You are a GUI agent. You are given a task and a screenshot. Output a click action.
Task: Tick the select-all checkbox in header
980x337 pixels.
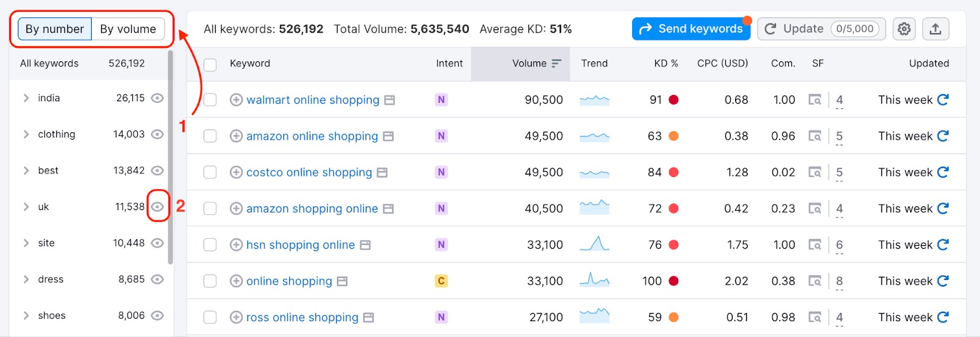click(x=210, y=64)
